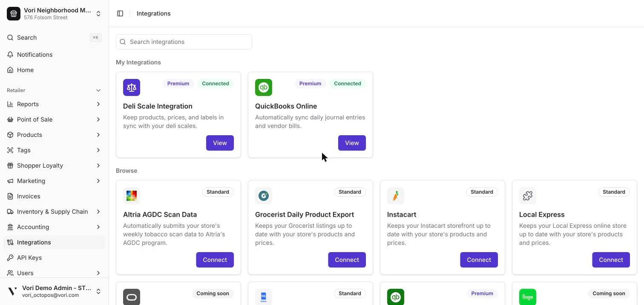644x305 pixels.
Task: Click the Inventory & Supply Chain truck icon
Action: click(x=10, y=212)
